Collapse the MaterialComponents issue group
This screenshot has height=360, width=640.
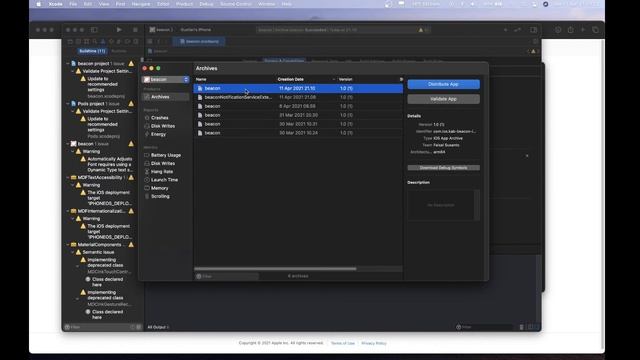[68, 244]
